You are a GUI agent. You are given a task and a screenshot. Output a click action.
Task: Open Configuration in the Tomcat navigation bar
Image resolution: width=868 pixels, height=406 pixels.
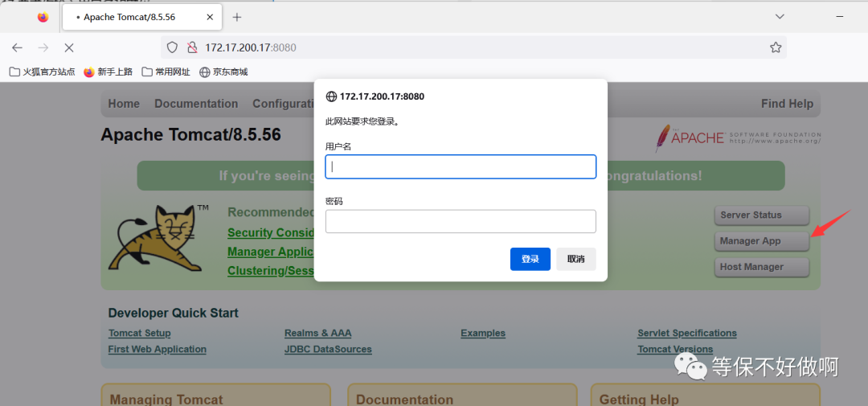pos(284,104)
